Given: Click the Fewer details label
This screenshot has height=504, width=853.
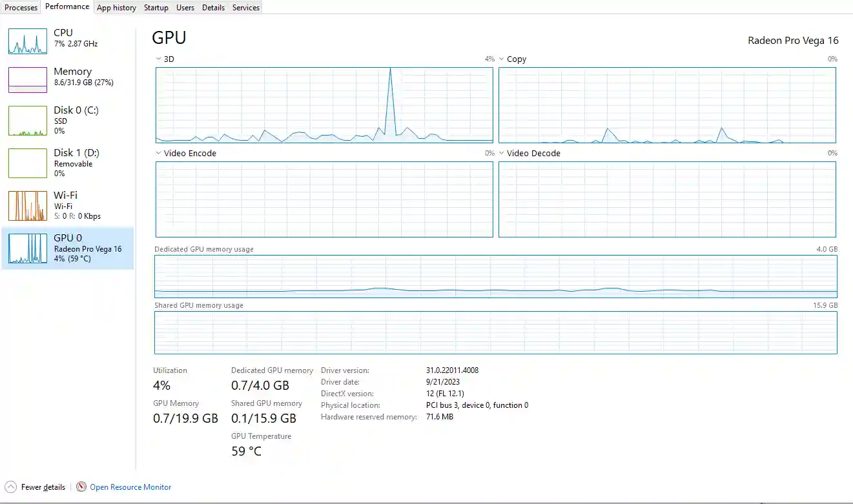Looking at the screenshot, I should [43, 487].
